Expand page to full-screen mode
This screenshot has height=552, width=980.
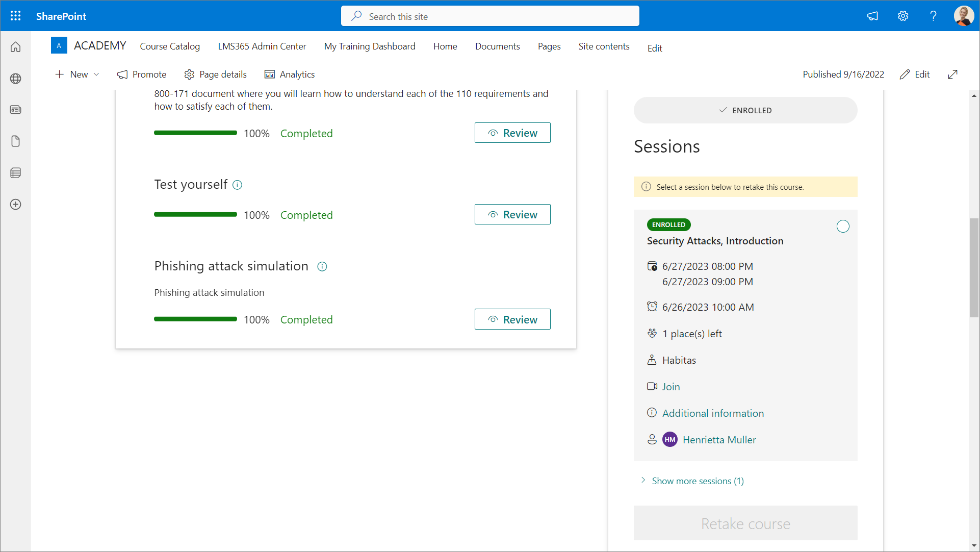coord(952,74)
